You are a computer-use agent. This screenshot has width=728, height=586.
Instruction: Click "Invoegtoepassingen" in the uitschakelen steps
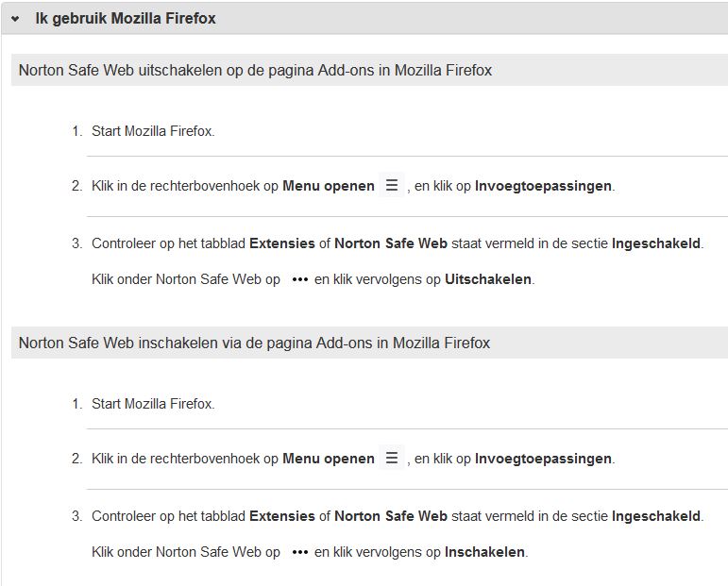coord(543,186)
